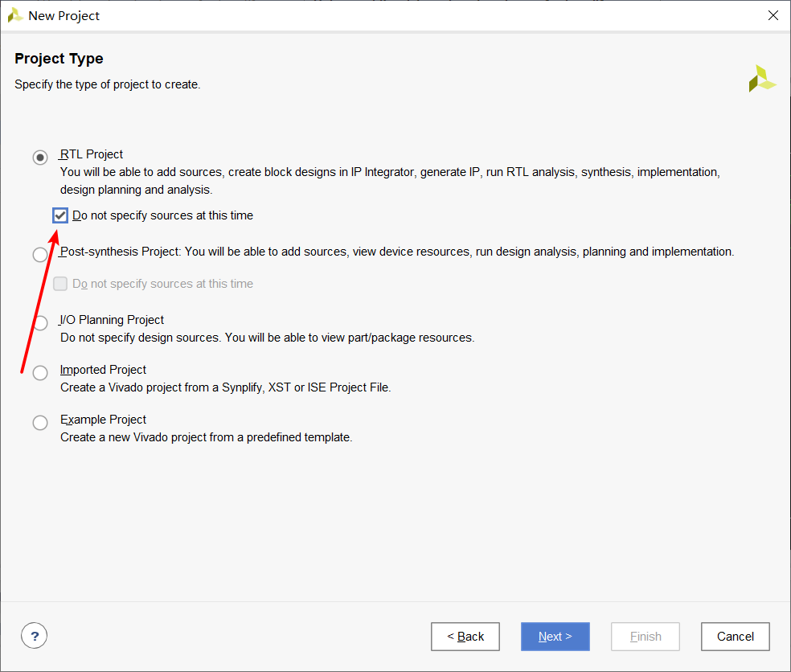
Task: Select the Example Project radio button
Action: click(40, 423)
